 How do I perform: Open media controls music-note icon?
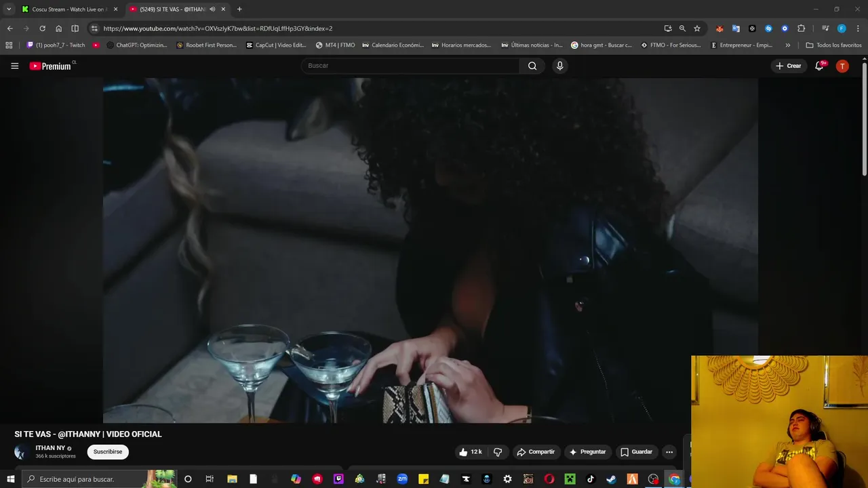825,28
